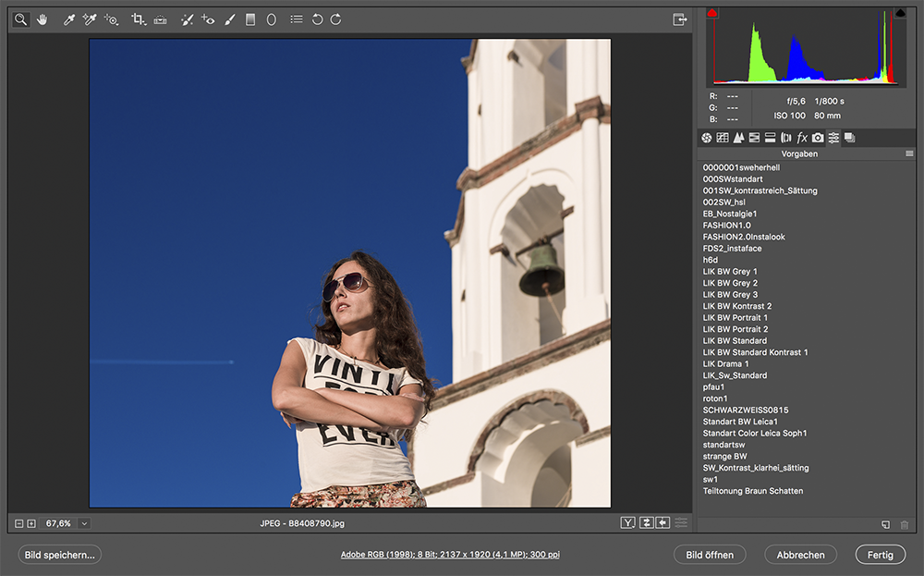924x576 pixels.
Task: Switch to the Detail panel tab
Action: (738, 138)
